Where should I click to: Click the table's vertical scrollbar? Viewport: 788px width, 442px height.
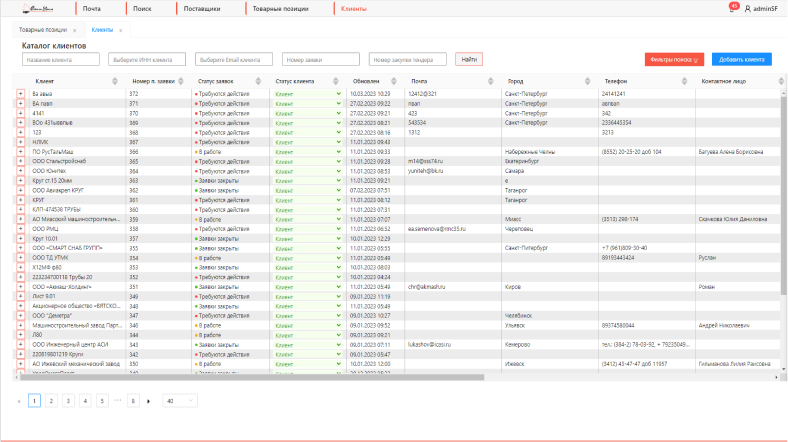click(784, 195)
